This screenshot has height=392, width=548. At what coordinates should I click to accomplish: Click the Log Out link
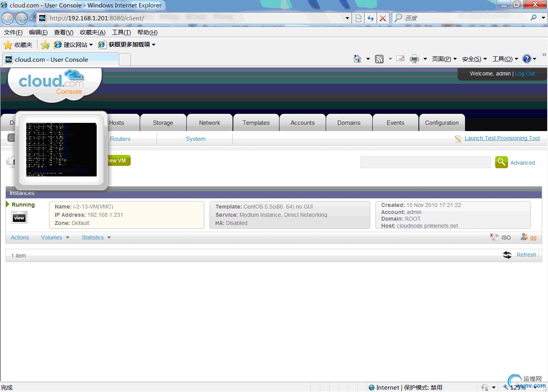[525, 74]
